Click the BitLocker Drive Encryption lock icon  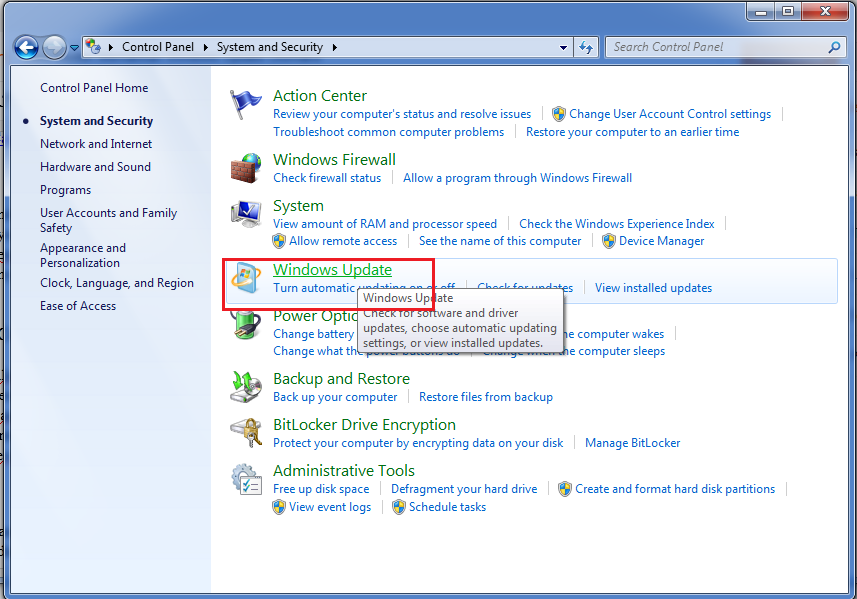[x=245, y=433]
